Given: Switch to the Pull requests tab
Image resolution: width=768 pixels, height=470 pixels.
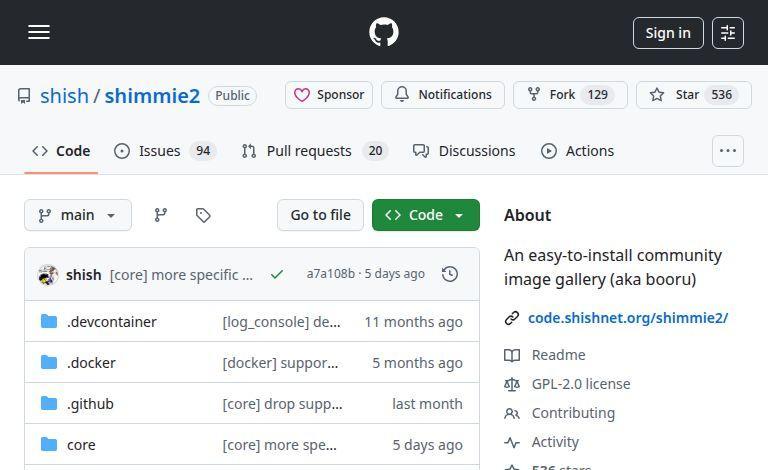Looking at the screenshot, I should coord(313,151).
